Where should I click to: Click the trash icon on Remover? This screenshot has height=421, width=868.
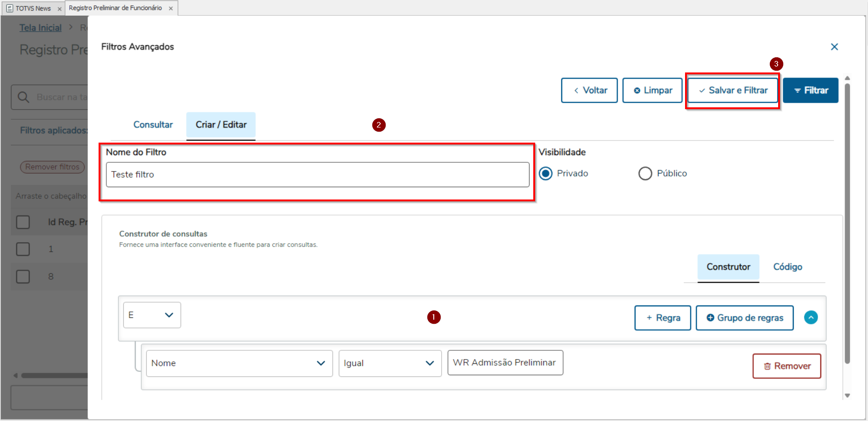(767, 366)
